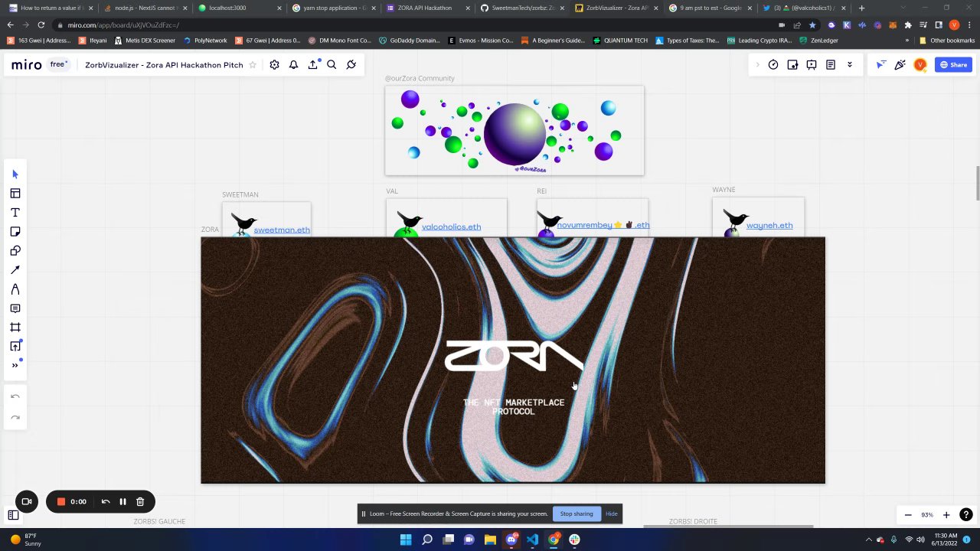Open the frames panel toggle icon
980x551 pixels.
[x=13, y=515]
